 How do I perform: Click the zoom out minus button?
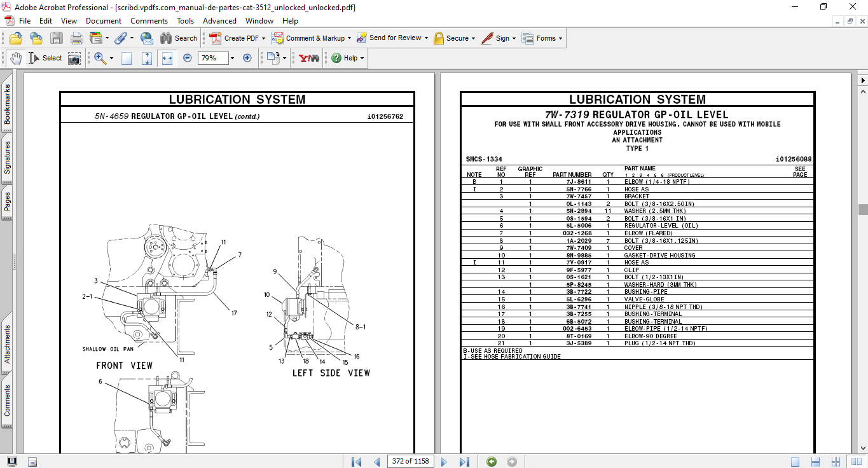[x=188, y=58]
